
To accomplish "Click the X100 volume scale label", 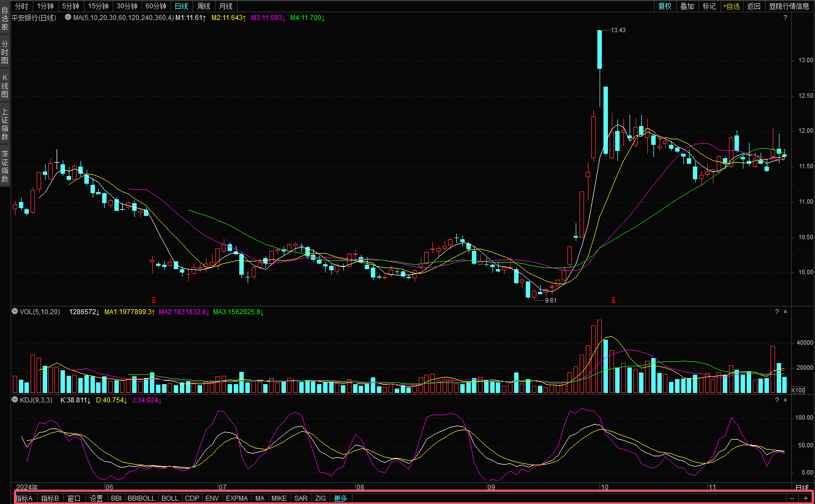I will coord(798,390).
